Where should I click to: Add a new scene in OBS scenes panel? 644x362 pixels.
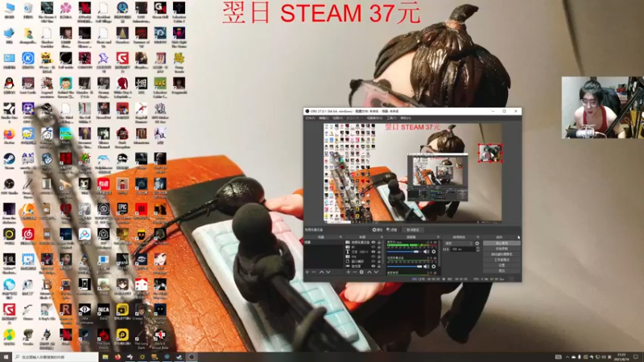(x=308, y=272)
